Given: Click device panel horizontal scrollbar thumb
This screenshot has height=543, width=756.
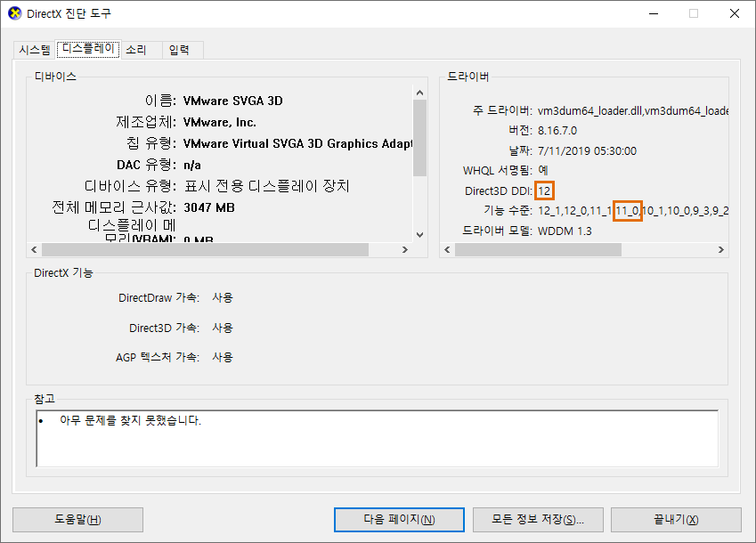Looking at the screenshot, I should pos(206,249).
